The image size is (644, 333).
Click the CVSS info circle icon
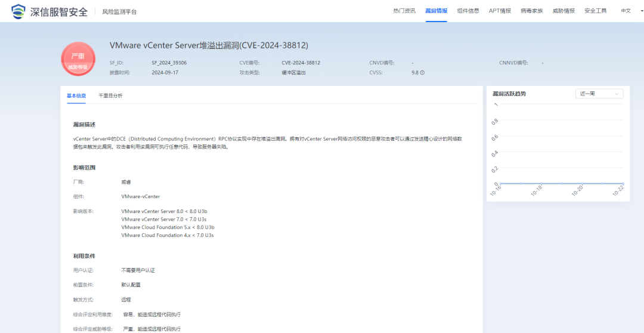pyautogui.click(x=422, y=73)
